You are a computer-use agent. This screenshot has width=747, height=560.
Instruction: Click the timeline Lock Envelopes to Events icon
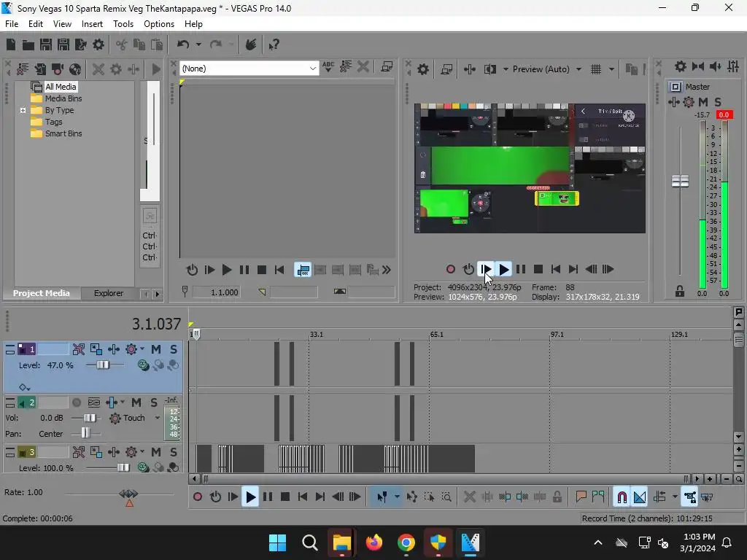coord(690,497)
